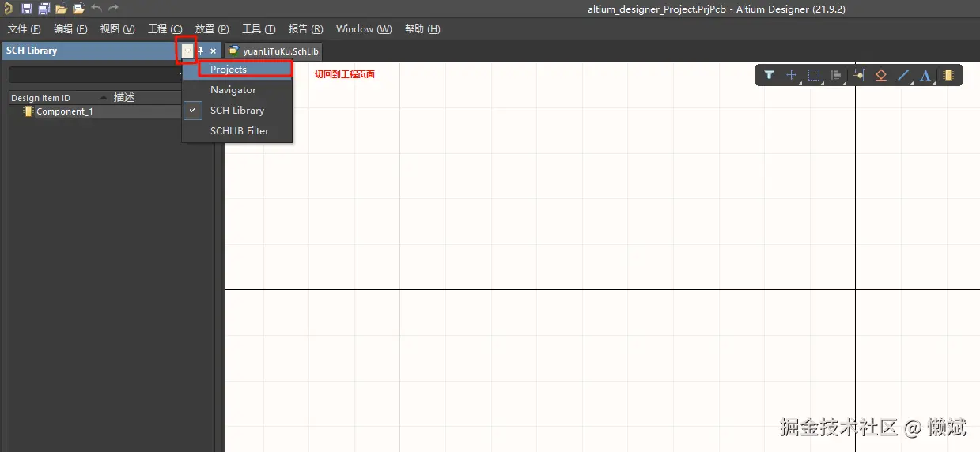Choose Navigator from the panel list
The image size is (980, 452).
coord(237,90)
